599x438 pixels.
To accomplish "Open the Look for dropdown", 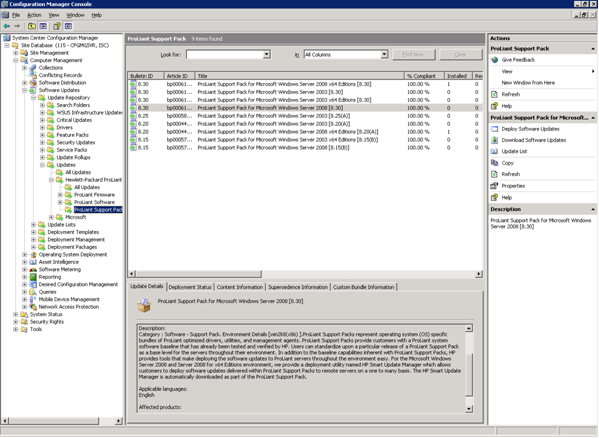I will (x=267, y=55).
